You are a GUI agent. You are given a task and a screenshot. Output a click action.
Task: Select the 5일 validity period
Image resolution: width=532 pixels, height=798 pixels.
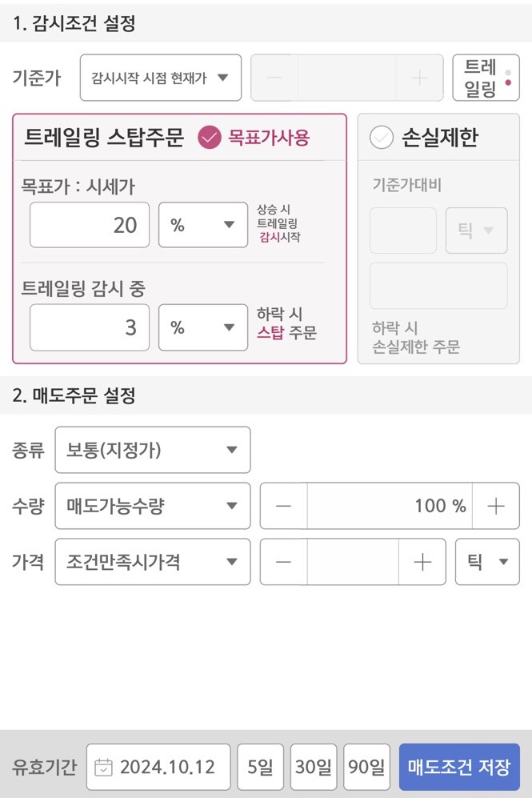point(260,766)
